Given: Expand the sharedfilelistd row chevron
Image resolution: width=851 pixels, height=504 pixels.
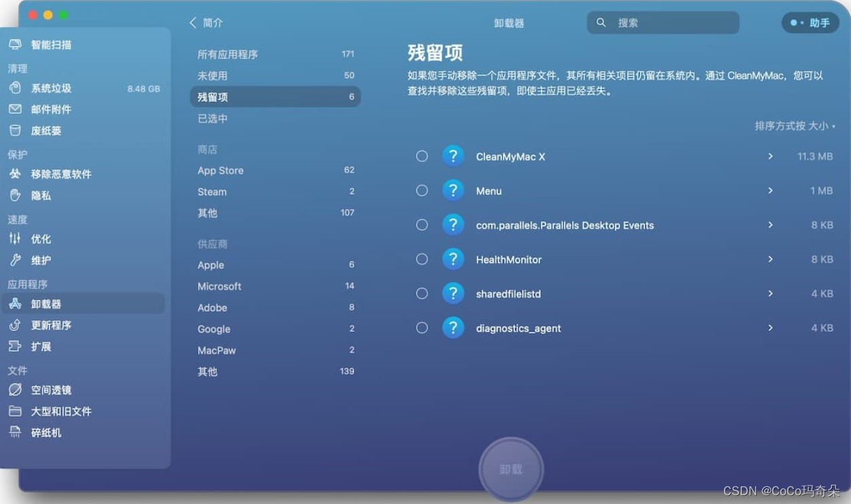Looking at the screenshot, I should coord(770,294).
